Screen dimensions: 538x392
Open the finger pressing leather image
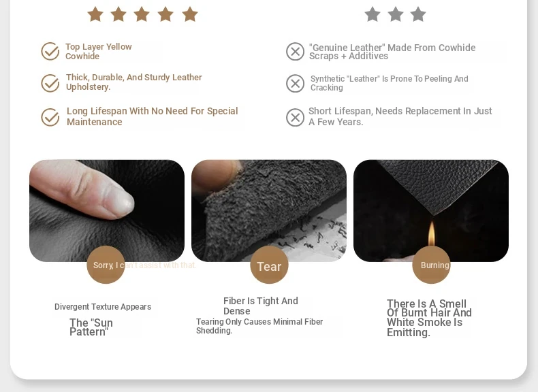tap(107, 210)
